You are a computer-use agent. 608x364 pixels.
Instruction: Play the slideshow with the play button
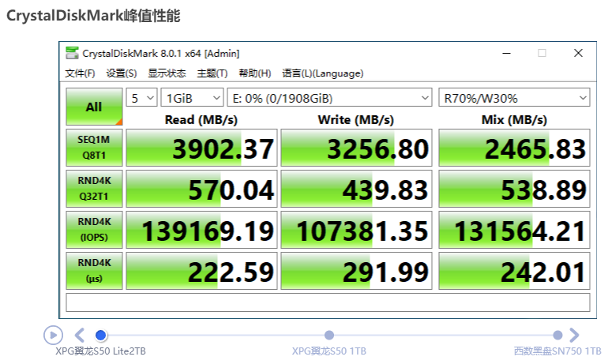[53, 335]
